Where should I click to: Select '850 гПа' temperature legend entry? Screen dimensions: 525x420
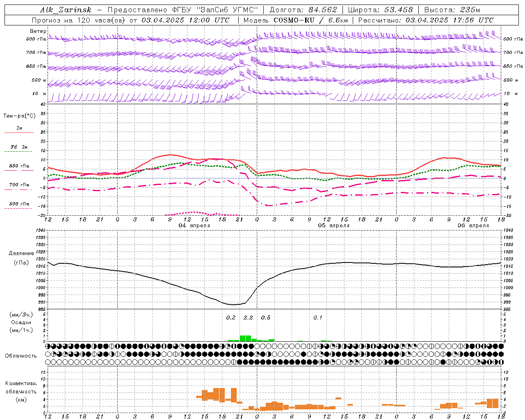(x=19, y=166)
